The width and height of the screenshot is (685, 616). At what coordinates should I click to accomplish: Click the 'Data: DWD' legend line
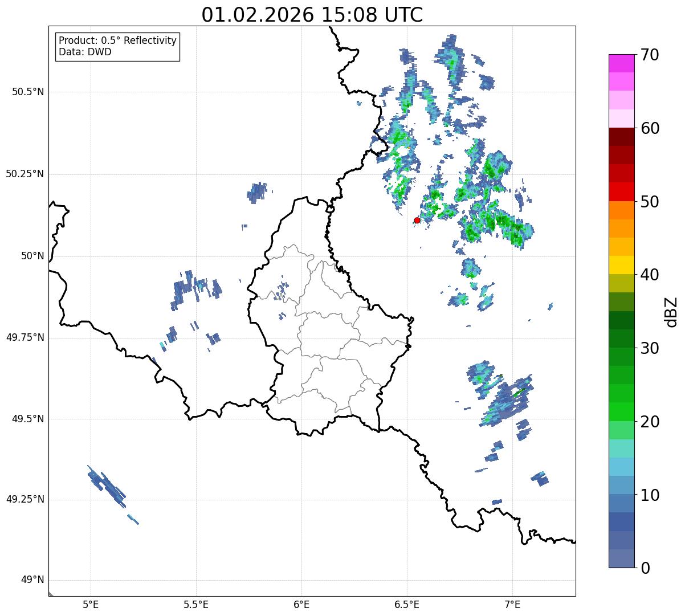tap(85, 52)
